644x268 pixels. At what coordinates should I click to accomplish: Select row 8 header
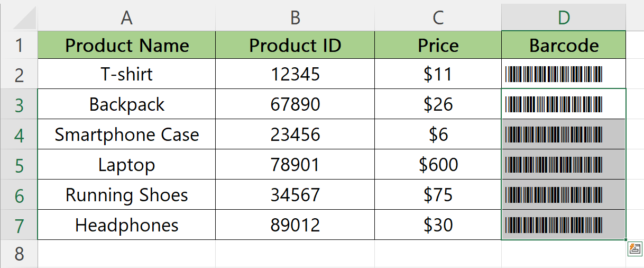[x=19, y=253]
